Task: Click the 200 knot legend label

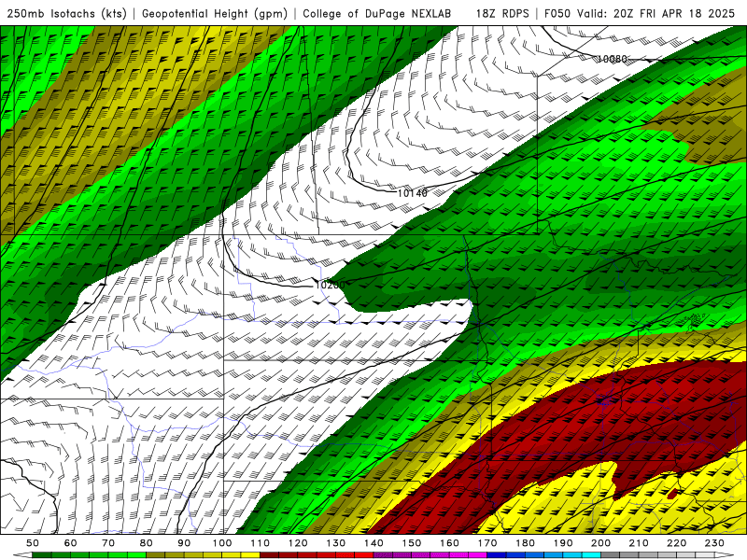Action: pos(600,543)
